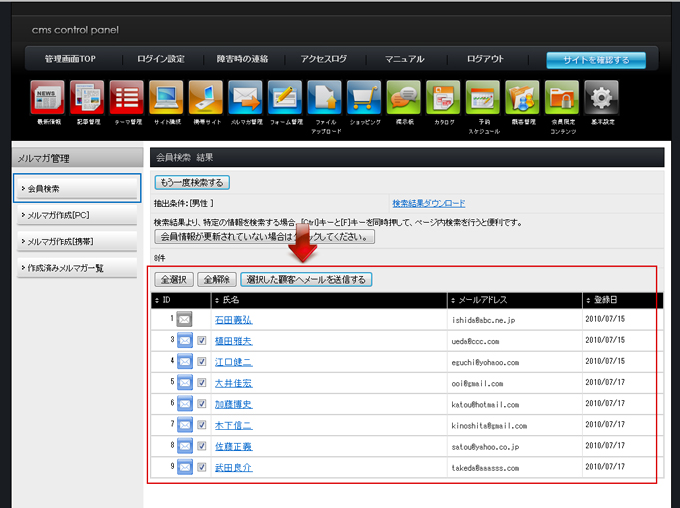Toggle the checkbox in 武田良介 row

click(x=202, y=467)
